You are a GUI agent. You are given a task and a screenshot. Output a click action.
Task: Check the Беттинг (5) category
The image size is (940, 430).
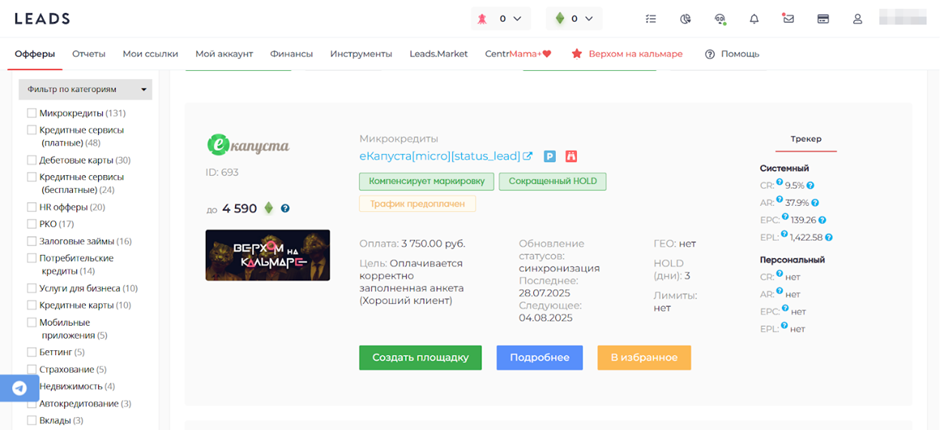point(32,352)
